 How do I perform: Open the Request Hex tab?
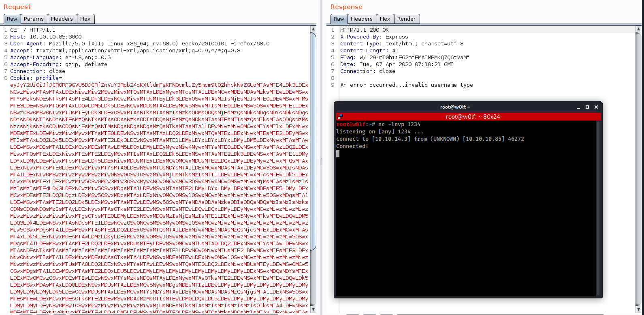coord(85,19)
